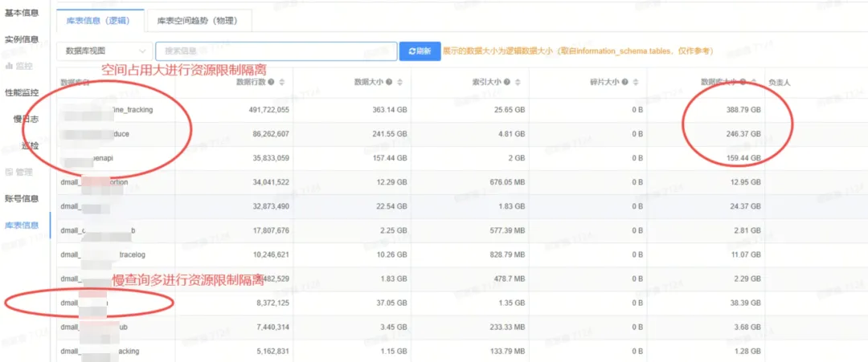
Task: Click help icon beside 数据大小 column header
Action: click(389, 82)
